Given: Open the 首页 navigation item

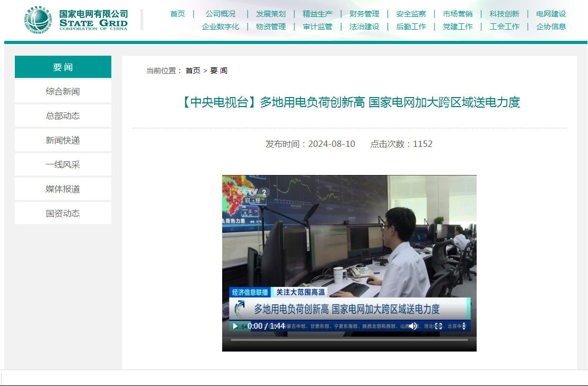Looking at the screenshot, I should 178,14.
